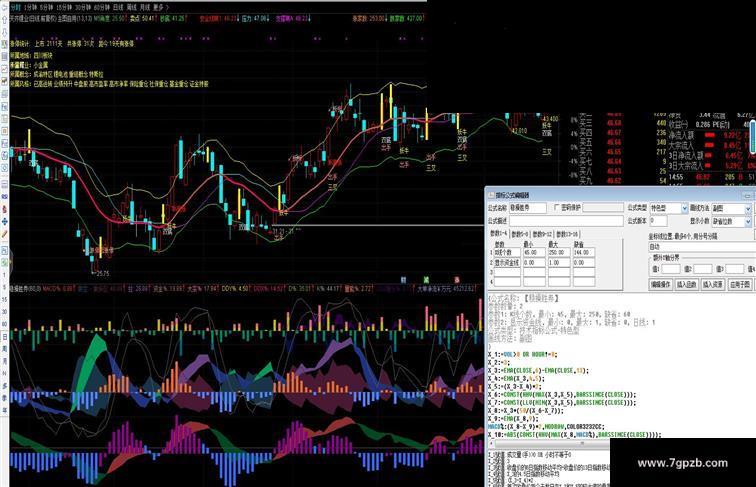The image size is (756, 487).
Task: Select the blue four-way move cross tool
Action: tap(5, 221)
